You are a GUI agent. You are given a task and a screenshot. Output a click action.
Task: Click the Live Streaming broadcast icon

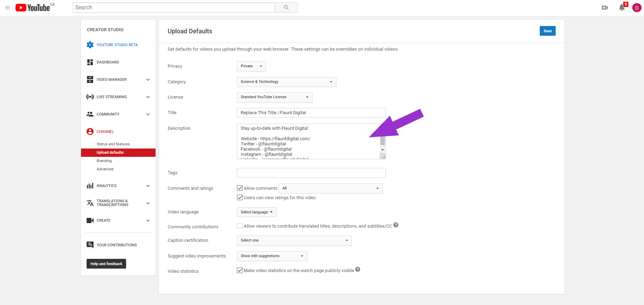[x=90, y=97]
